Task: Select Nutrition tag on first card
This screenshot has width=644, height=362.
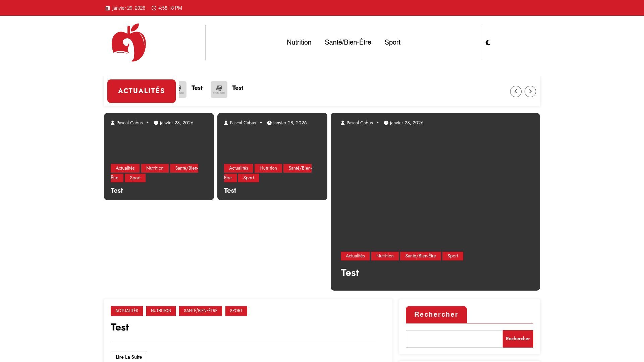Action: tap(155, 168)
